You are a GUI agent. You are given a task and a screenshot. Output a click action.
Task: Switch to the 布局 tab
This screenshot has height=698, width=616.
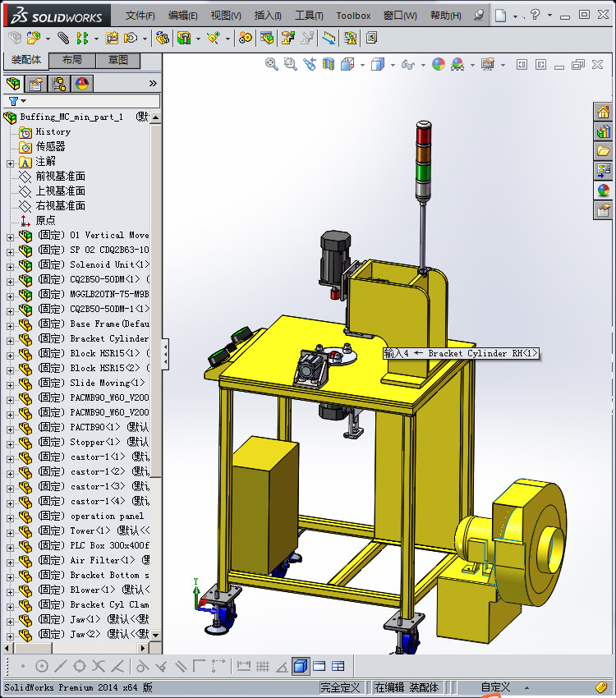click(71, 60)
